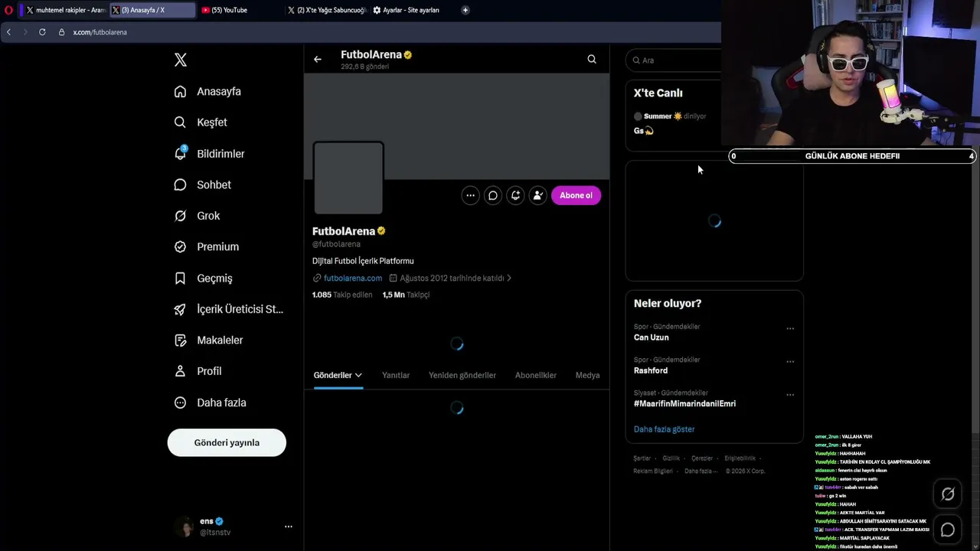980x551 pixels.
Task: Click the lock icon in address bar
Action: (62, 32)
